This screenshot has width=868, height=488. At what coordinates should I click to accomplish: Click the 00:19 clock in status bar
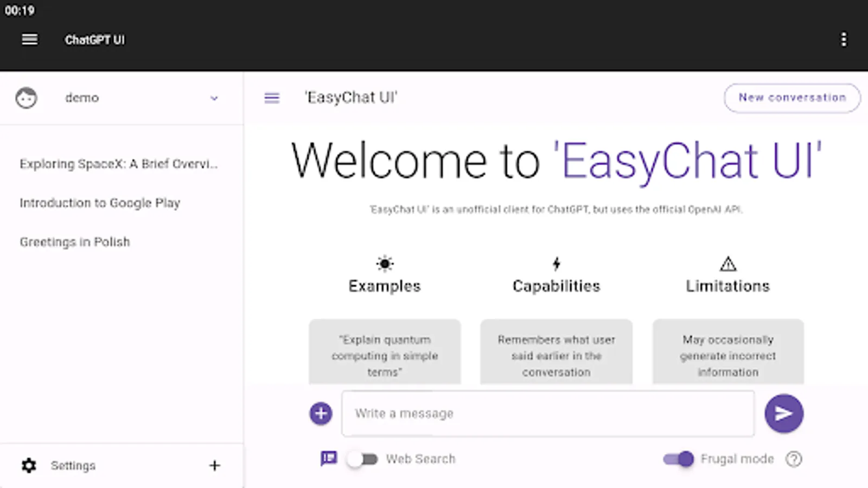(20, 11)
